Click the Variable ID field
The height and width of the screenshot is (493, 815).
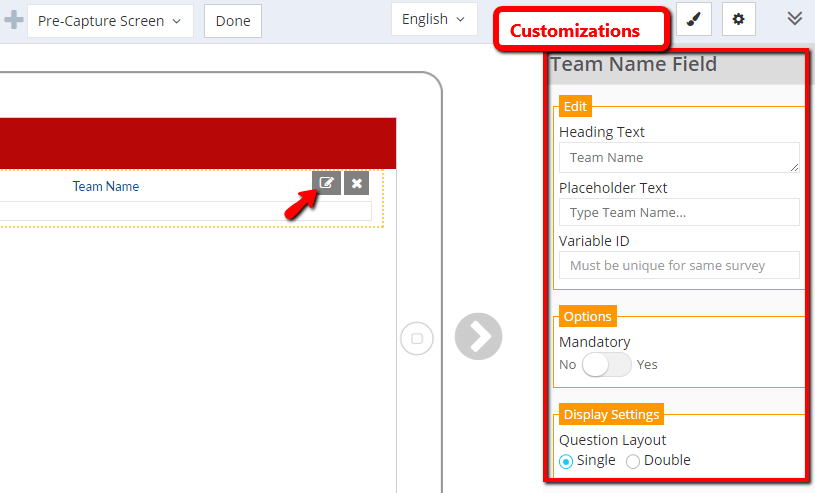coord(679,265)
